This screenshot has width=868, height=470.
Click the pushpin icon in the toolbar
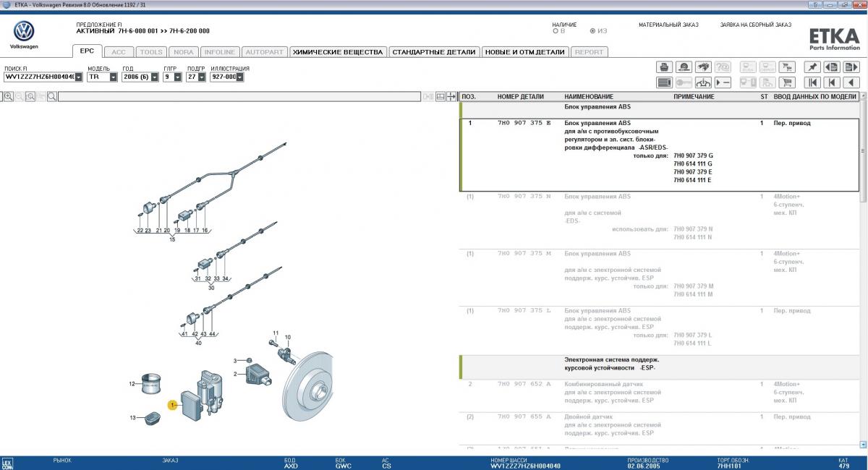(812, 67)
